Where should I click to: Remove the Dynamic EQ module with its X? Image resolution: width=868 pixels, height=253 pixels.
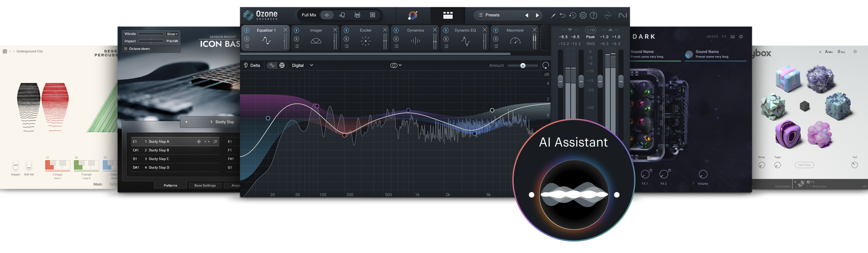pos(485,30)
